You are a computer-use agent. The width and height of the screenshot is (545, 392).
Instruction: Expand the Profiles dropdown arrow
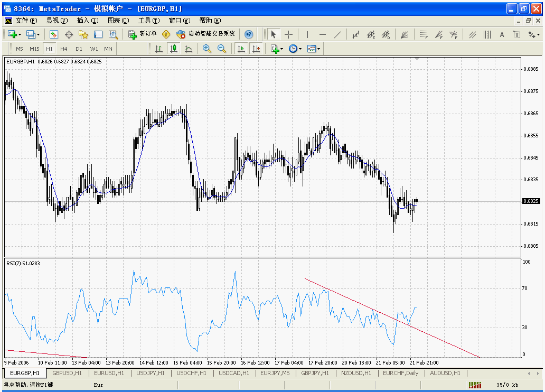point(38,34)
